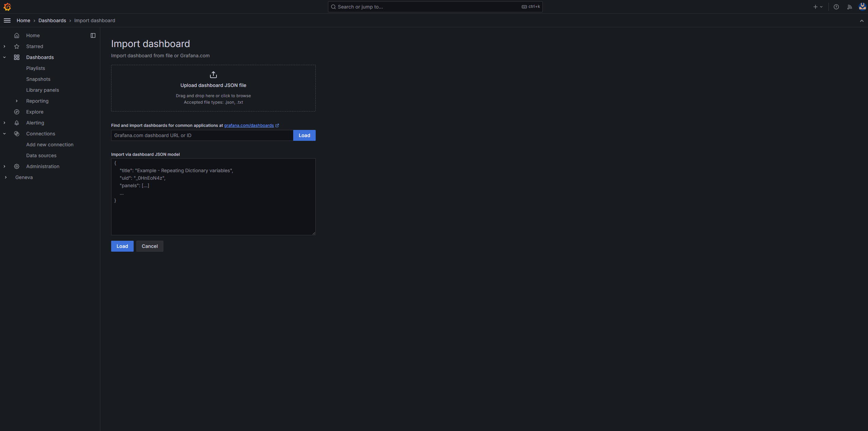Open the help question mark icon
Image resolution: width=868 pixels, height=431 pixels.
coord(836,7)
